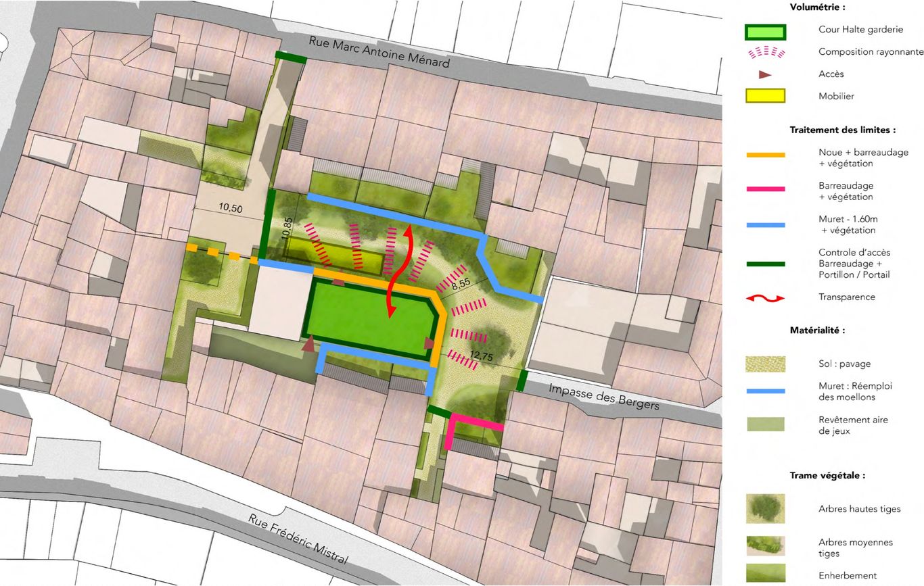Click the green Cour Halte garderie legend swatch
The width and height of the screenshot is (924, 586).
pos(766,32)
